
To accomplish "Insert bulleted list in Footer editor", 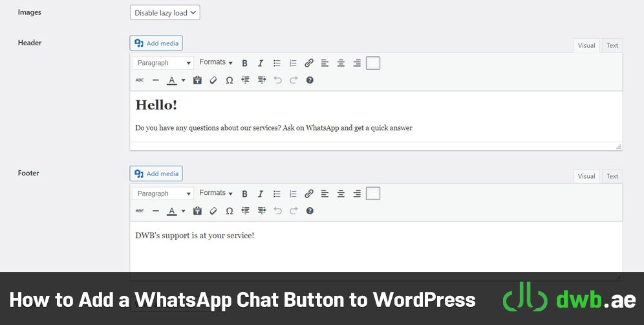I will (277, 194).
